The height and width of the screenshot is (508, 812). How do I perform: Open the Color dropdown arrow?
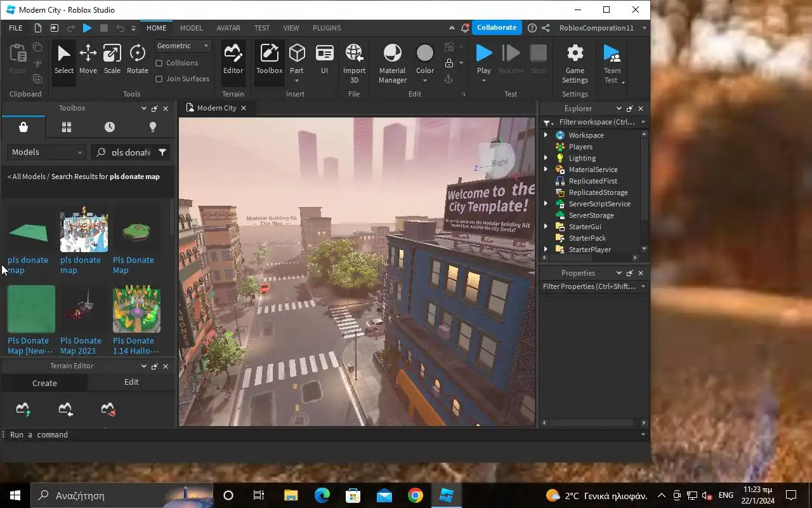pyautogui.click(x=425, y=81)
